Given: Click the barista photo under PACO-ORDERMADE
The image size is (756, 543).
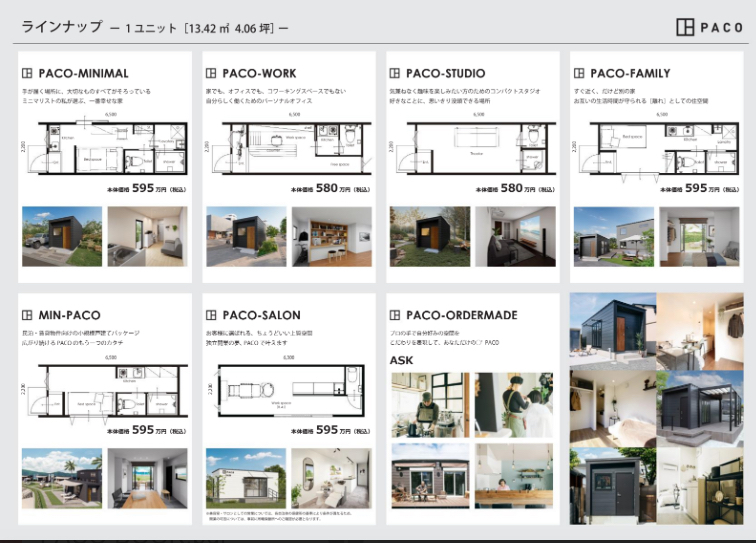Looking at the screenshot, I should coord(430,405).
